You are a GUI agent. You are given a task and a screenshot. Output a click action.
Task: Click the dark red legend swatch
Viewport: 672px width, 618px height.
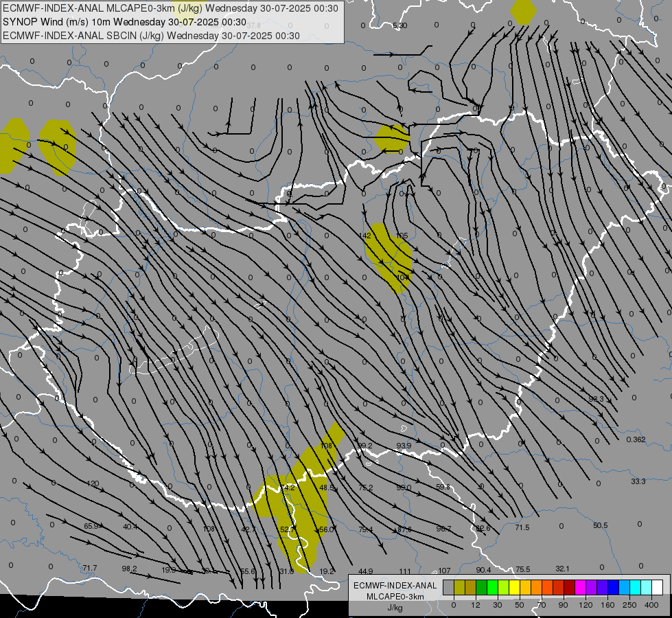pyautogui.click(x=569, y=587)
